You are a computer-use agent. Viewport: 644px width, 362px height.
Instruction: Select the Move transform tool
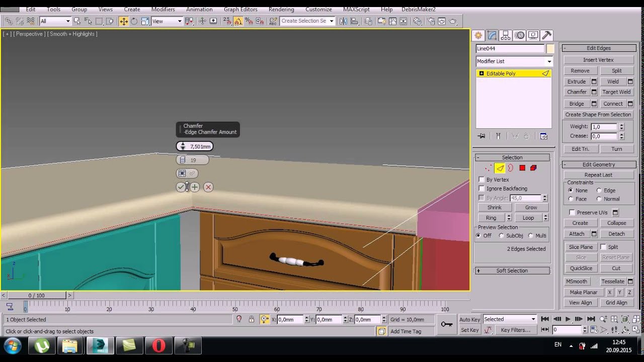(x=124, y=21)
